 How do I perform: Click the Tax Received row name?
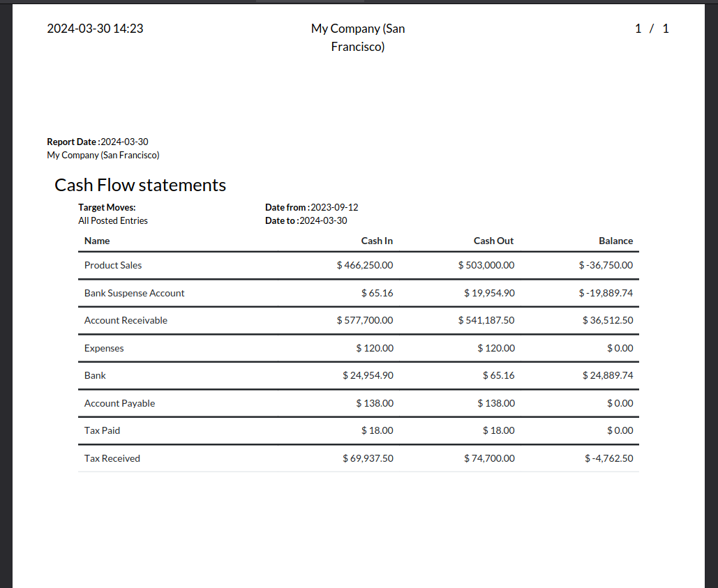coord(112,458)
